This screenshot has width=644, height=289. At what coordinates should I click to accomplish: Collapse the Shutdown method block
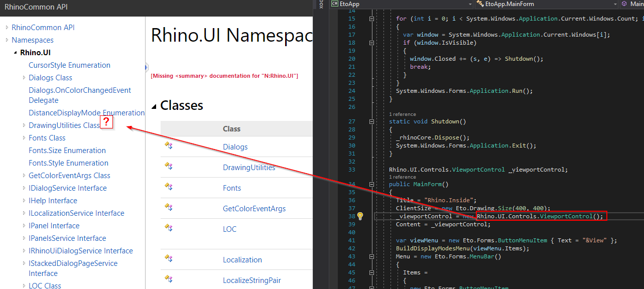point(371,121)
